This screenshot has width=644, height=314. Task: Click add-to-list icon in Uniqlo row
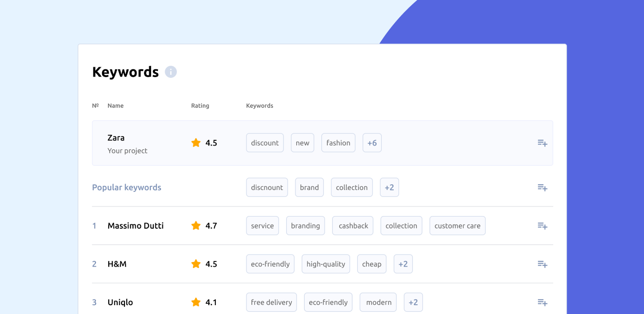[542, 302]
